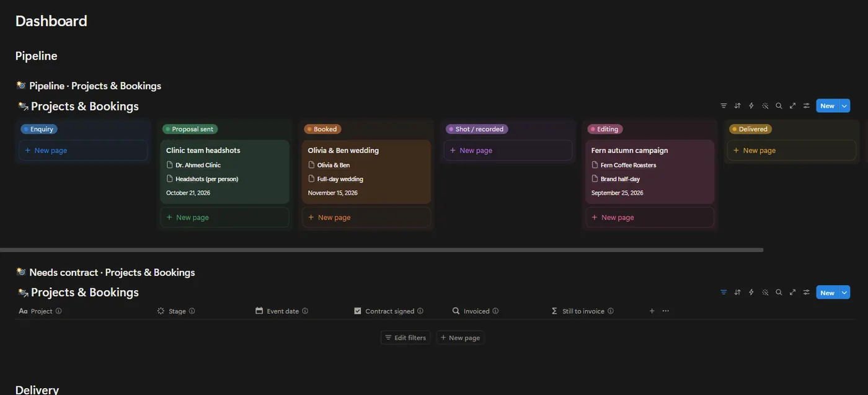
Task: Click the page icon next to Dr. Ahmed Clinic
Action: [x=170, y=165]
